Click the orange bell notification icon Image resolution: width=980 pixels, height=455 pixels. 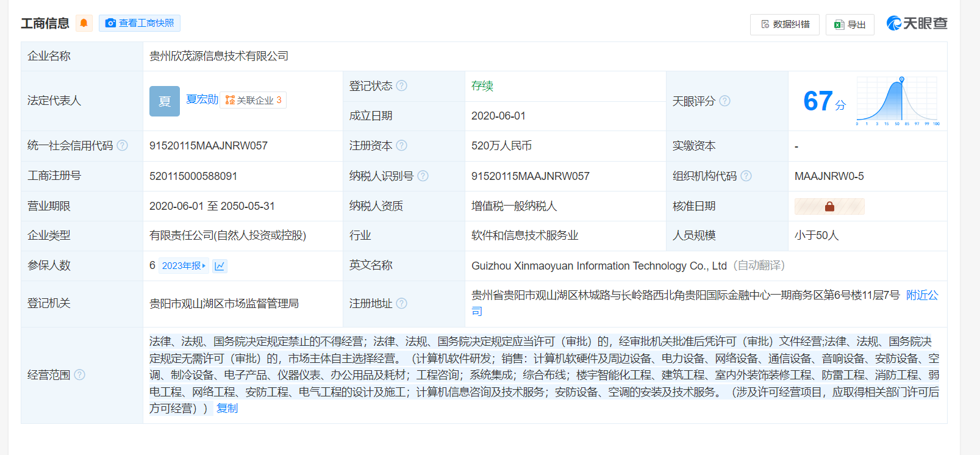(x=84, y=23)
